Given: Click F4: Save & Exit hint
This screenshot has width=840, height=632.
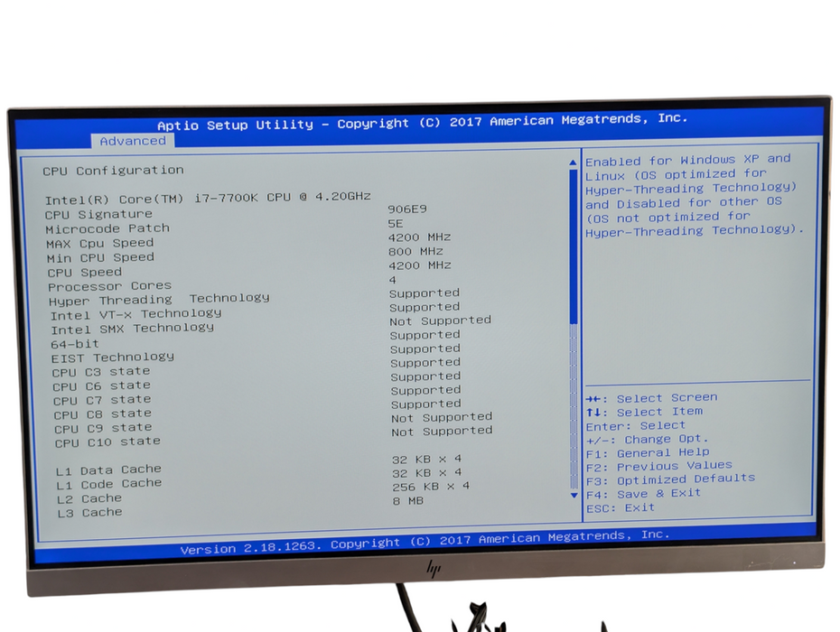Looking at the screenshot, I should pyautogui.click(x=643, y=494).
